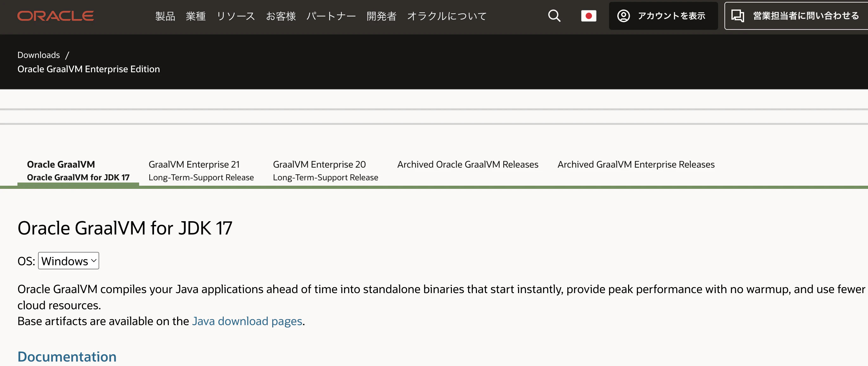Click the 営業担当者に問い合わせる button

point(796,16)
